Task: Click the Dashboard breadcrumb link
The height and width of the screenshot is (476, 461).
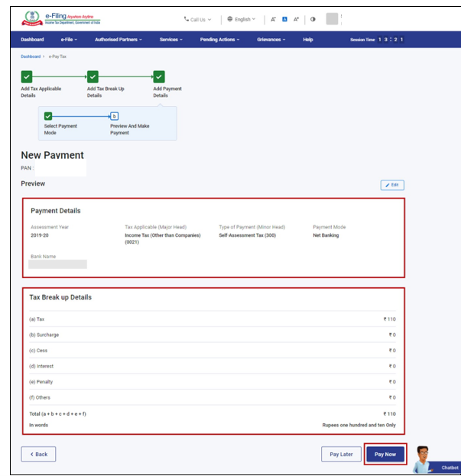Action: point(31,57)
